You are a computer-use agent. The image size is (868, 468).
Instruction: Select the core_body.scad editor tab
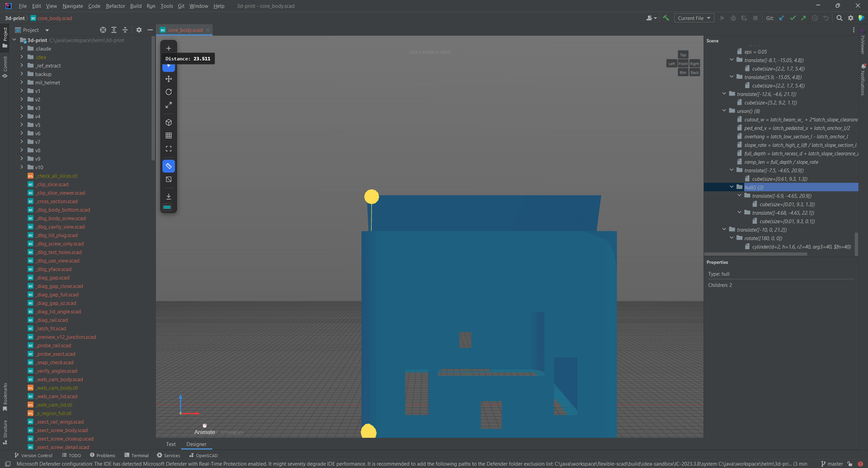[x=185, y=30]
